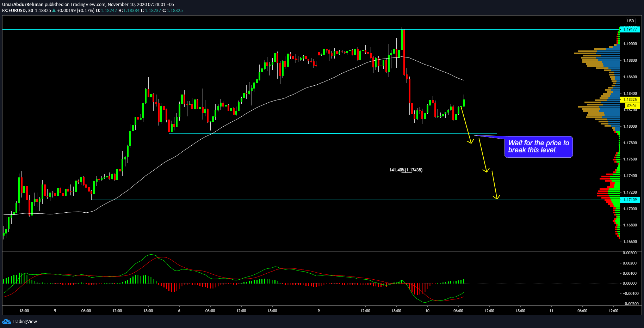Viewport: 644px width, 328px height.
Task: Click the 1.18600 price axis label
Action: 630,77
